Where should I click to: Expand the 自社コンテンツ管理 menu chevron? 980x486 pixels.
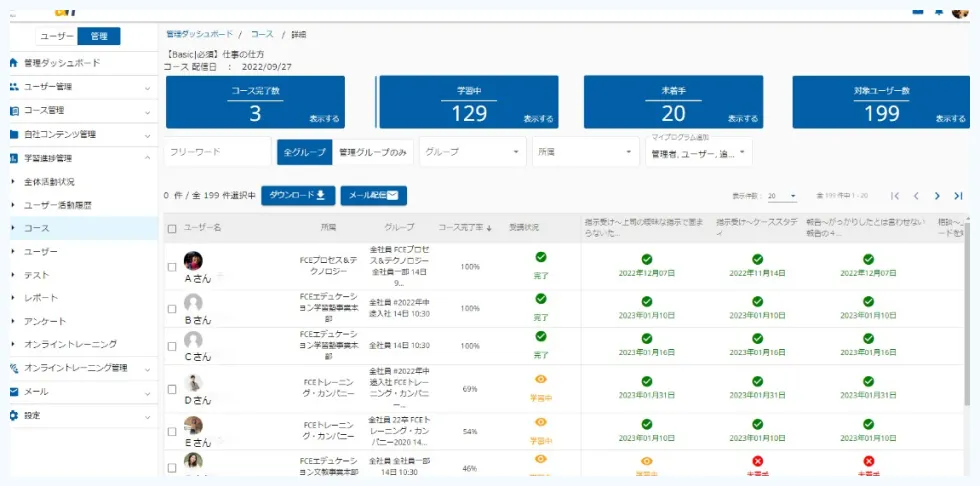coord(148,136)
